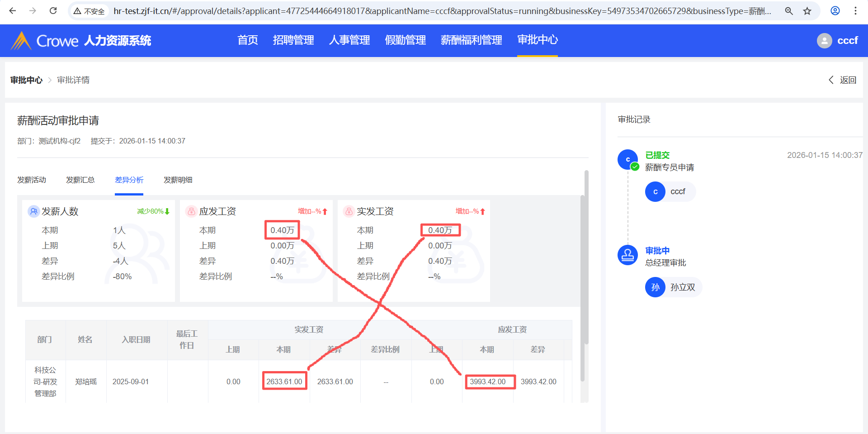
Task: Click the 审批中 stamp icon
Action: pyautogui.click(x=628, y=255)
